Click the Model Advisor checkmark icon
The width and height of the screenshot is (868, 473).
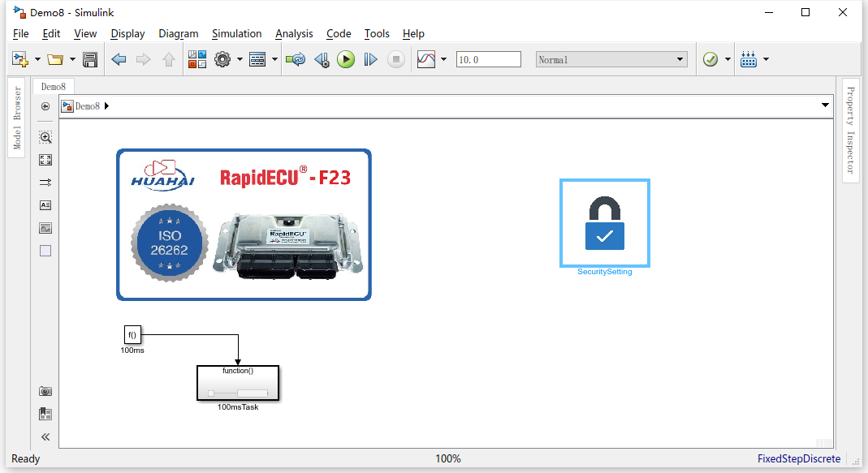pyautogui.click(x=710, y=59)
